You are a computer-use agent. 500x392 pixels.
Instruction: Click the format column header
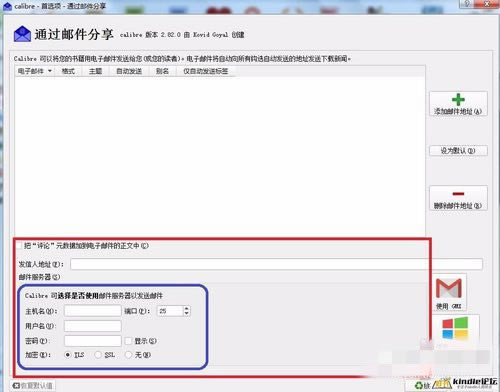(68, 71)
